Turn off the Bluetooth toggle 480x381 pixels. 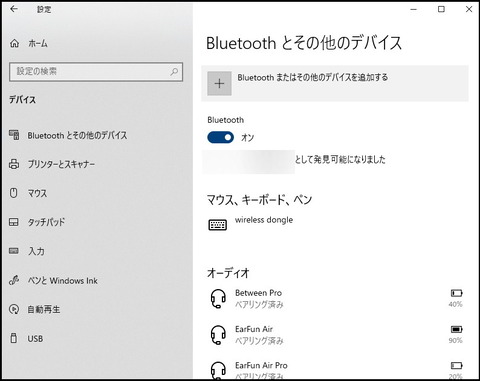click(220, 137)
